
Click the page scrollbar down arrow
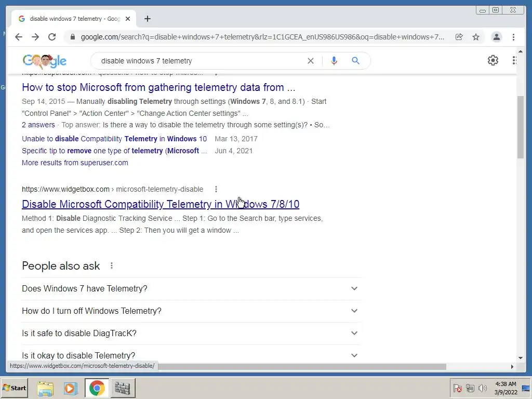(521, 358)
